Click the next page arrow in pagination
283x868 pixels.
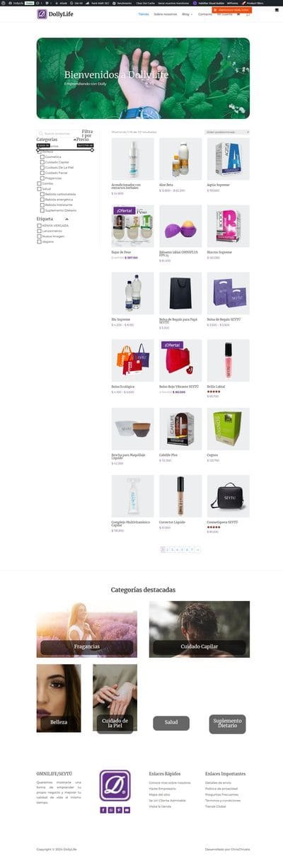[x=198, y=549]
